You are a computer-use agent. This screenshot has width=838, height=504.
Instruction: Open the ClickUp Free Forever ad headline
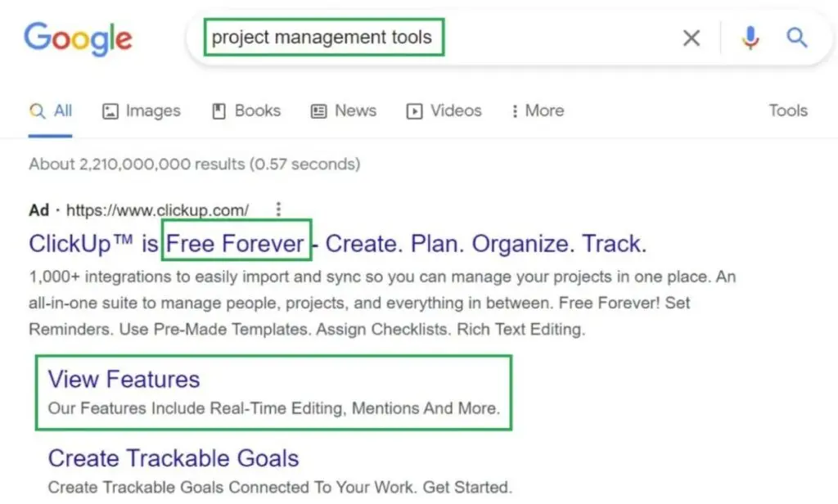click(337, 243)
